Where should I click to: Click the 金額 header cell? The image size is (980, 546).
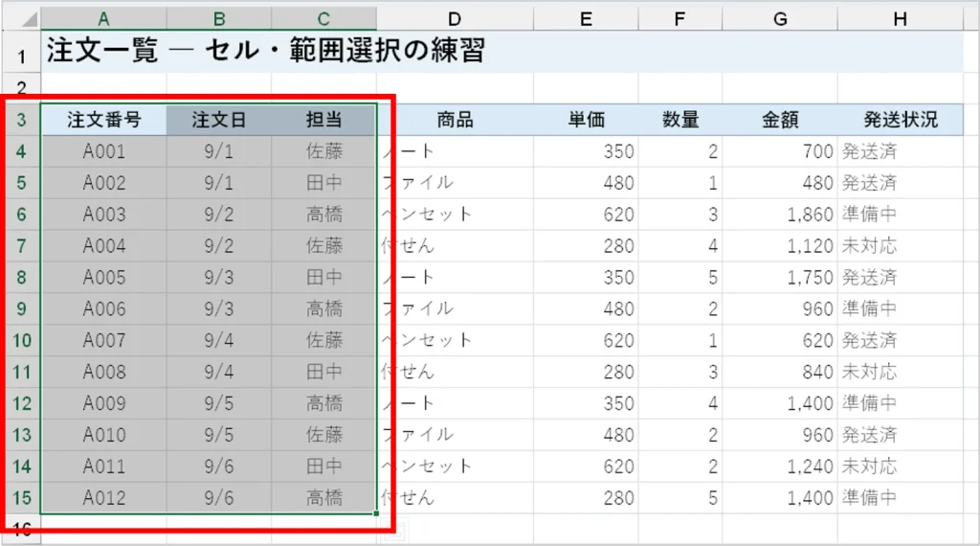tap(780, 120)
